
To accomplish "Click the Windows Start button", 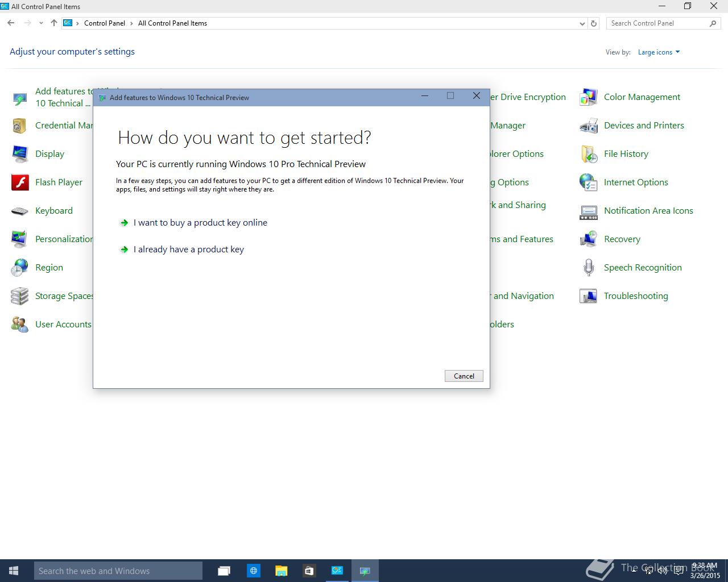I will (14, 571).
